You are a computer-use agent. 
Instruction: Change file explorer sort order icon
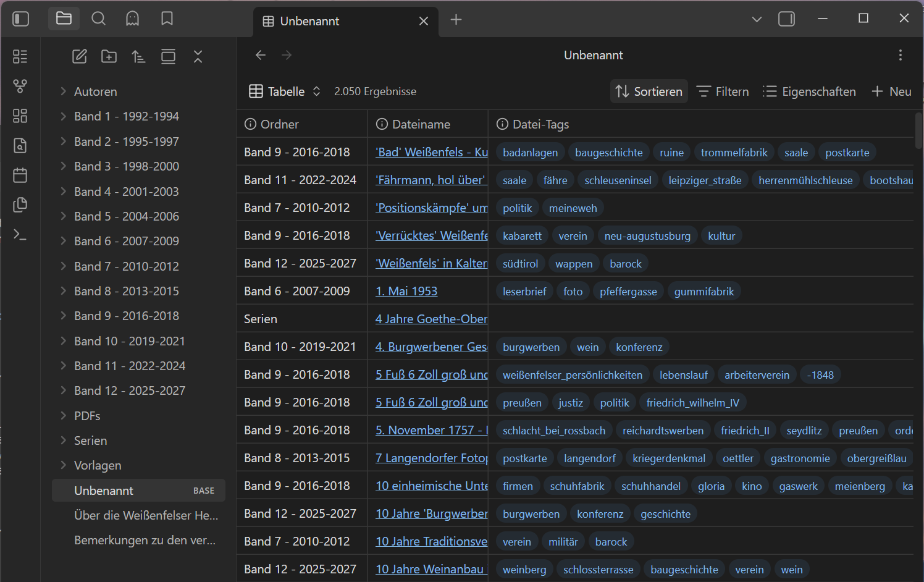pos(138,57)
